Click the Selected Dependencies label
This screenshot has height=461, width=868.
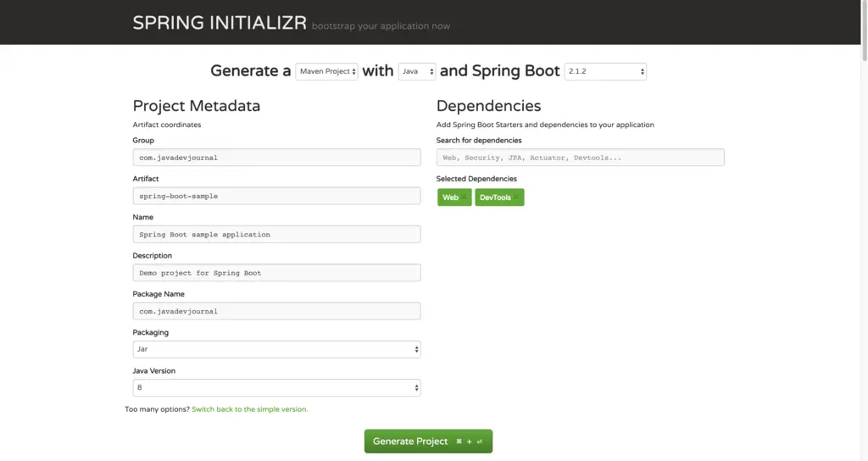[x=476, y=179]
